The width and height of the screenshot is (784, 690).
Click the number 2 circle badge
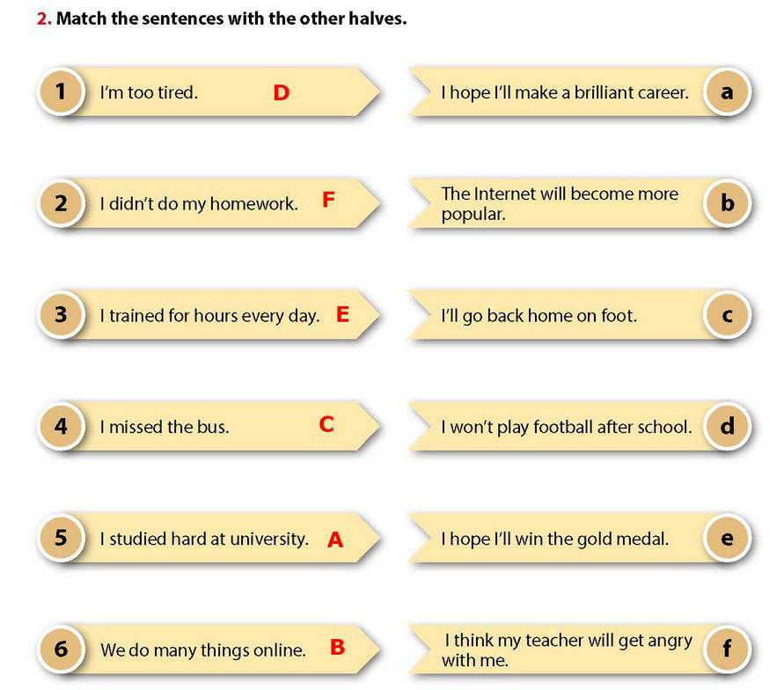[61, 203]
